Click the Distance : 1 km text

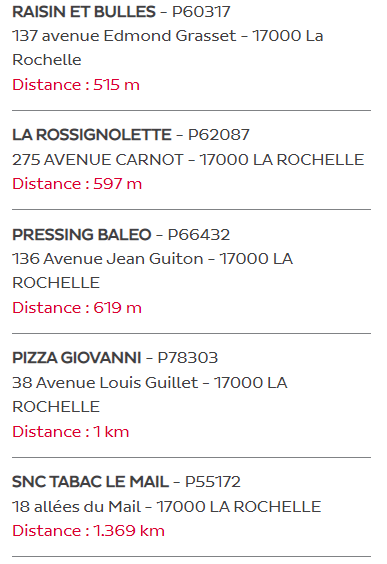70,432
